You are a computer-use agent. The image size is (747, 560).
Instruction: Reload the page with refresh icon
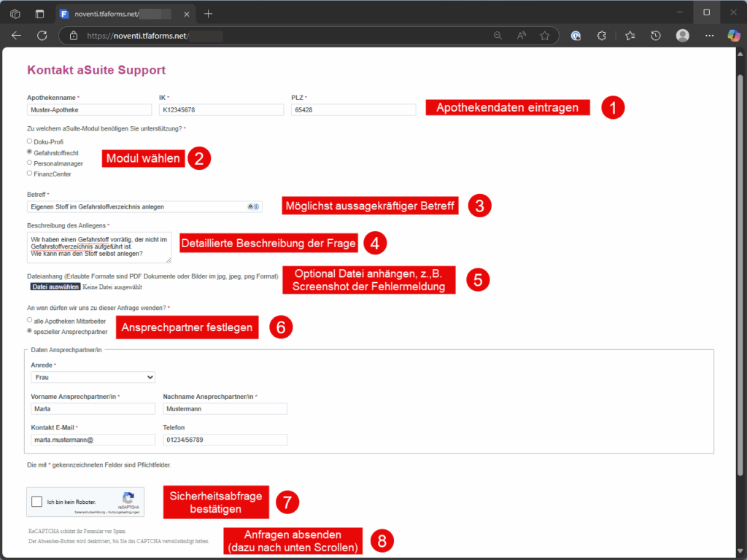(x=42, y=35)
